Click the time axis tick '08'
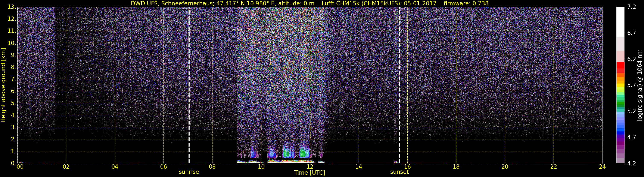Screen dimensions: 644x177 point(212,167)
